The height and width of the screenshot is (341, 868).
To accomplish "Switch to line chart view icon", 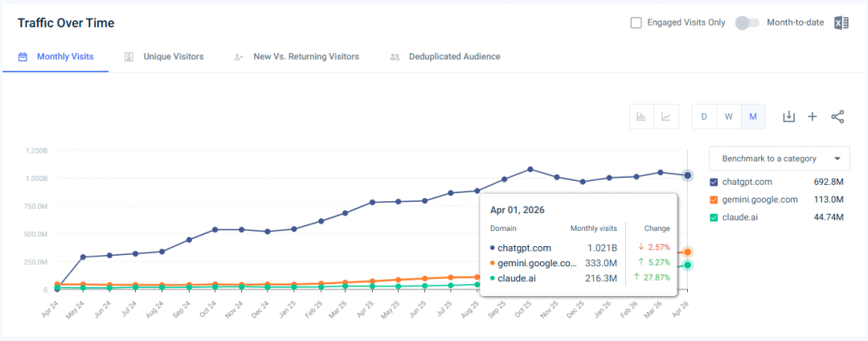I will 666,117.
